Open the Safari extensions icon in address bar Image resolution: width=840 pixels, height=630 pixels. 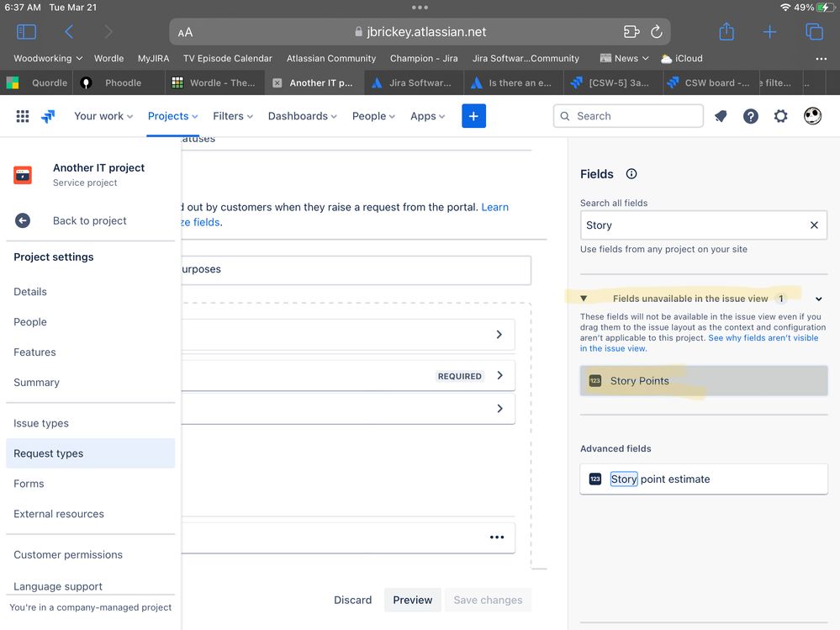click(x=631, y=32)
